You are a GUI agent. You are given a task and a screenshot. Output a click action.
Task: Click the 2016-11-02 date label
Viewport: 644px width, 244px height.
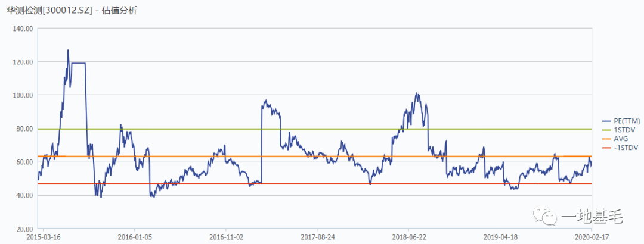226,237
